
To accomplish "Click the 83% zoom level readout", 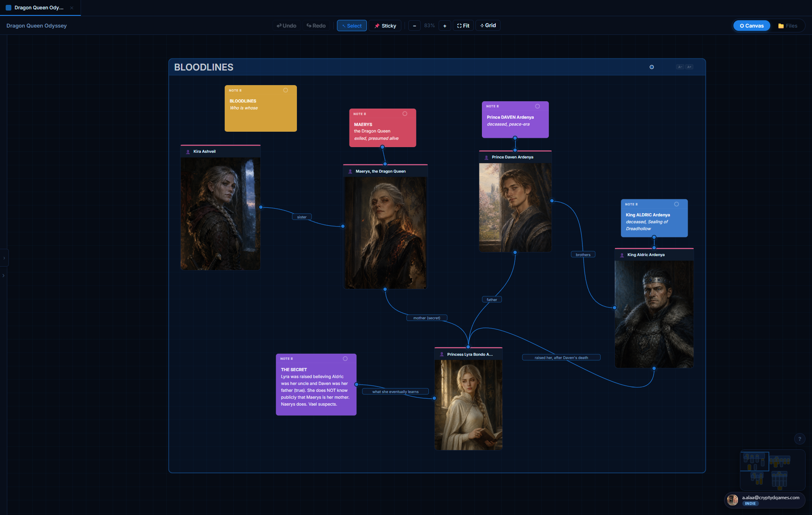I will (x=429, y=26).
